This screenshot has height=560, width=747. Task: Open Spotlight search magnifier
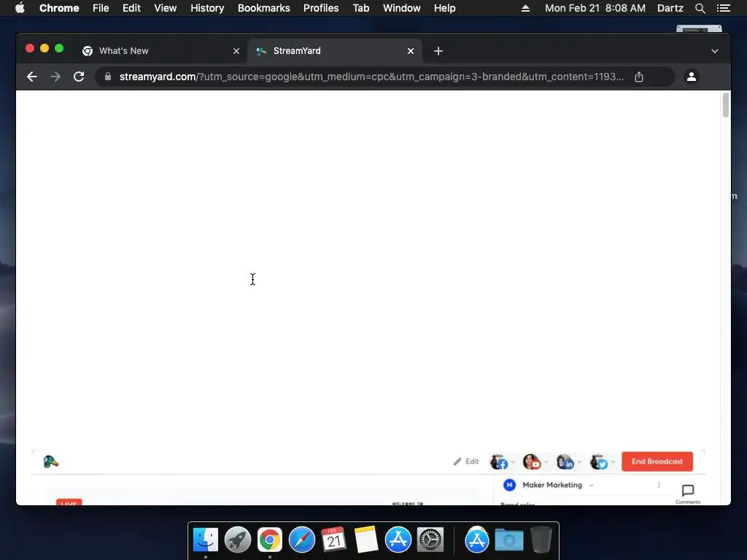700,8
